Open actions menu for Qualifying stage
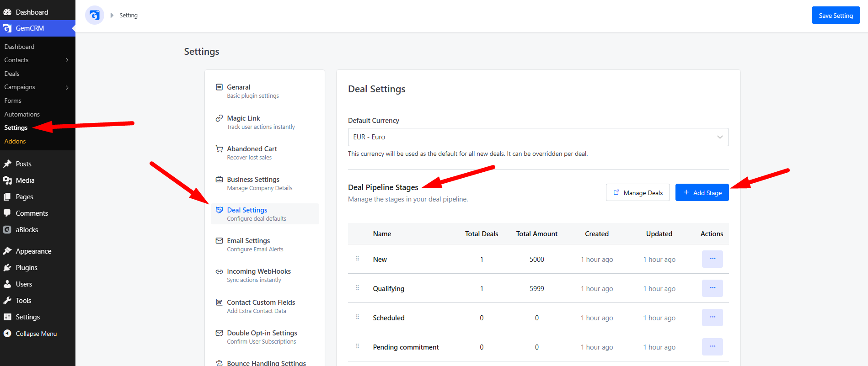Viewport: 868px width, 366px height. tap(713, 288)
